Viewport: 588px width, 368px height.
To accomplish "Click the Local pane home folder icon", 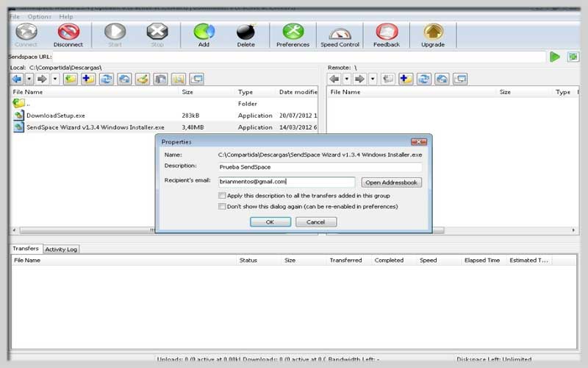I will coord(124,79).
